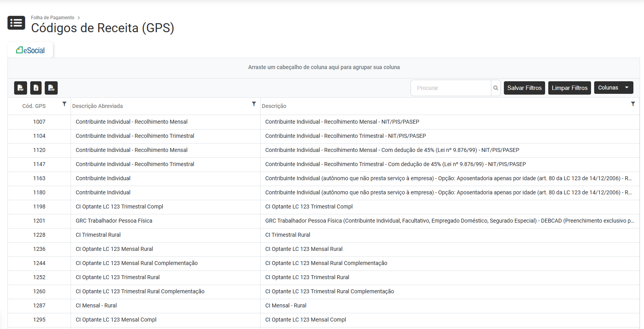The width and height of the screenshot is (644, 329).
Task: Sort by the Cód. GPS column header
Action: (x=34, y=106)
